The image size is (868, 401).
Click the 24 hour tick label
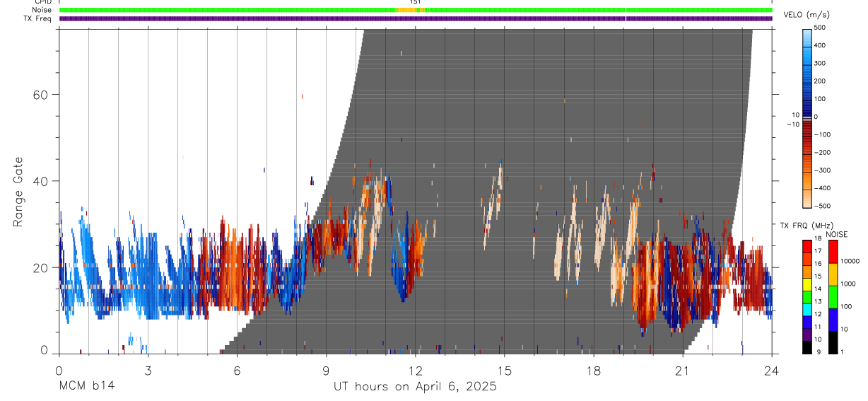click(772, 371)
